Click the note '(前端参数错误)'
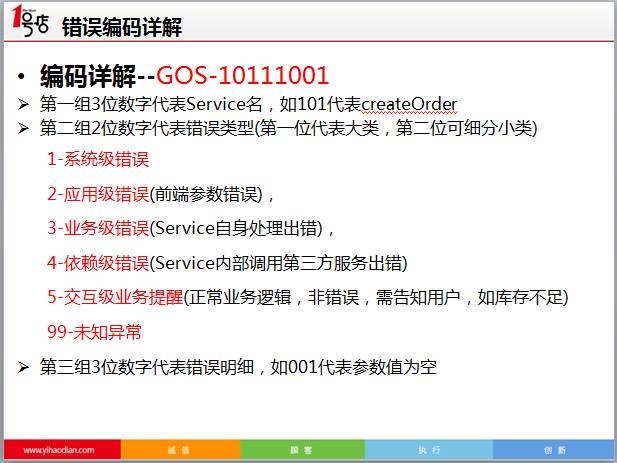The image size is (617, 463). click(x=206, y=194)
